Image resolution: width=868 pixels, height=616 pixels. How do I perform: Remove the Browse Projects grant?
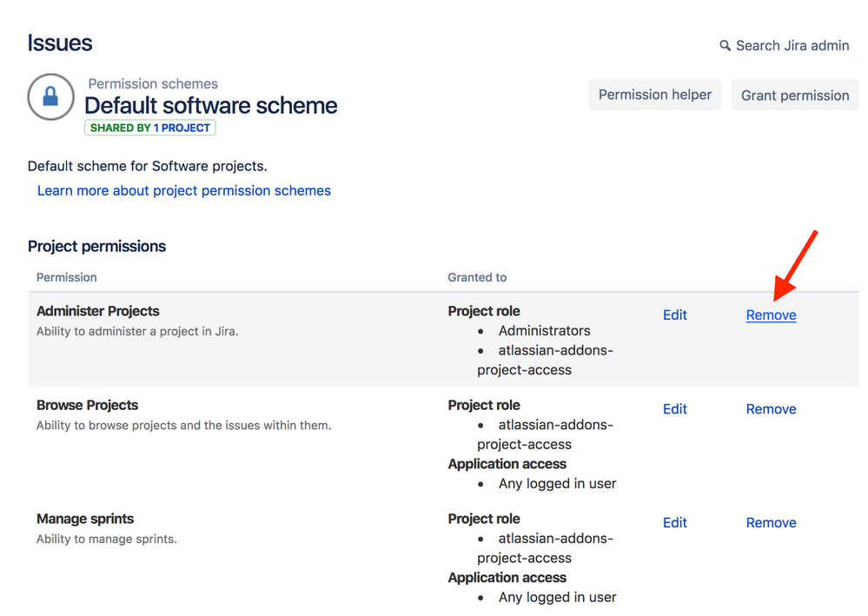coord(770,408)
